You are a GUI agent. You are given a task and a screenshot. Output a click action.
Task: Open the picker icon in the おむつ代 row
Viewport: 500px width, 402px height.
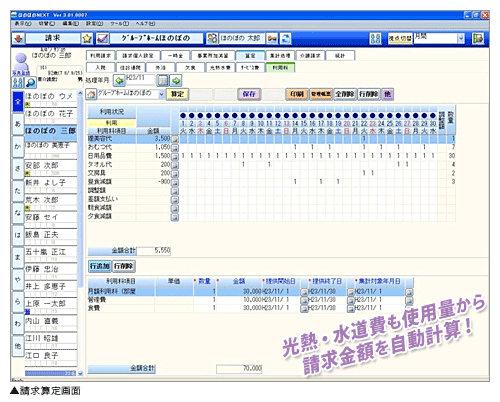click(x=175, y=147)
